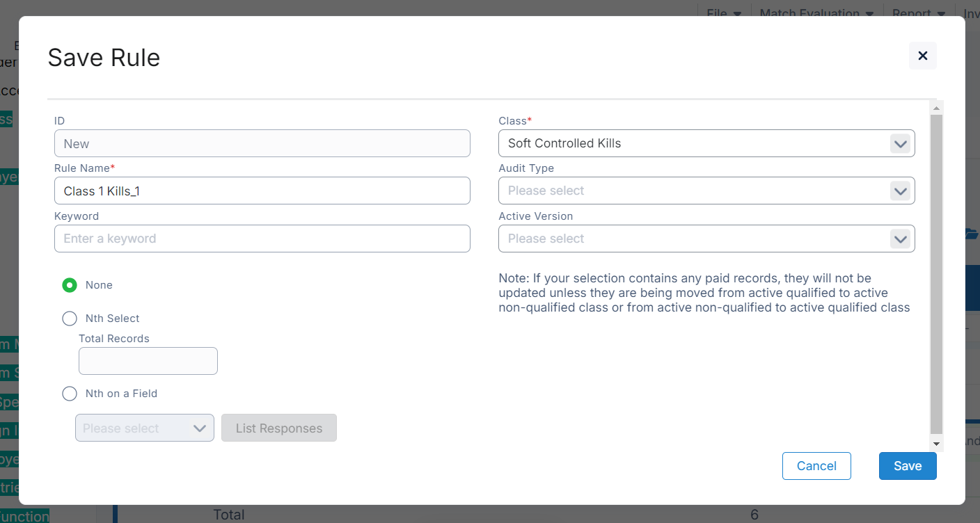Choose the Nth on a Field option
The height and width of the screenshot is (523, 980).
point(70,394)
